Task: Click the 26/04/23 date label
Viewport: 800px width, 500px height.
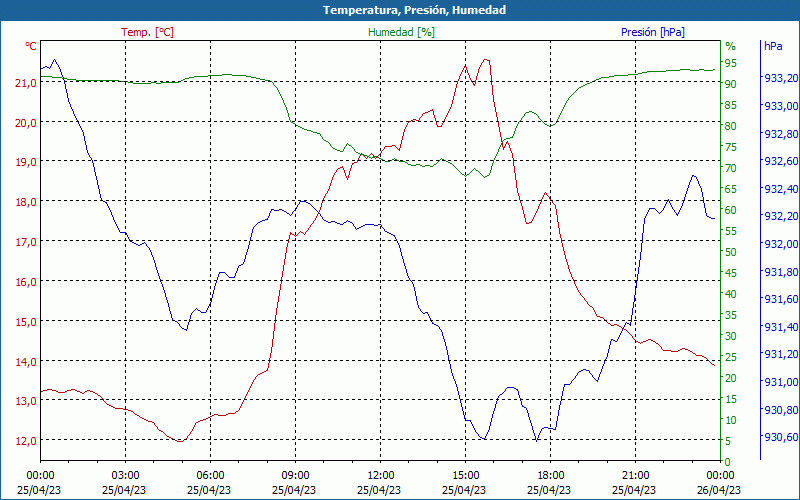Action: pyautogui.click(x=719, y=490)
